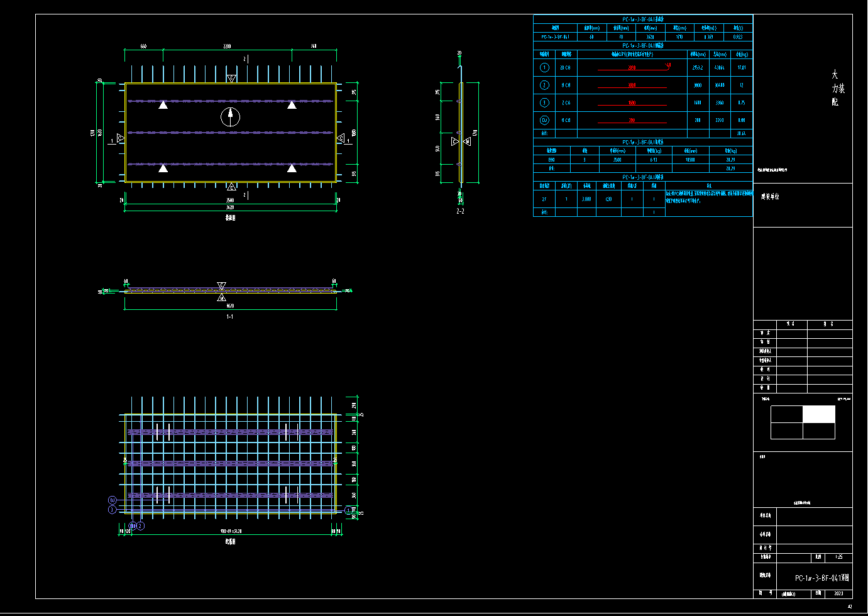Select circled mark 2 below the reinforcement view

tap(140, 525)
